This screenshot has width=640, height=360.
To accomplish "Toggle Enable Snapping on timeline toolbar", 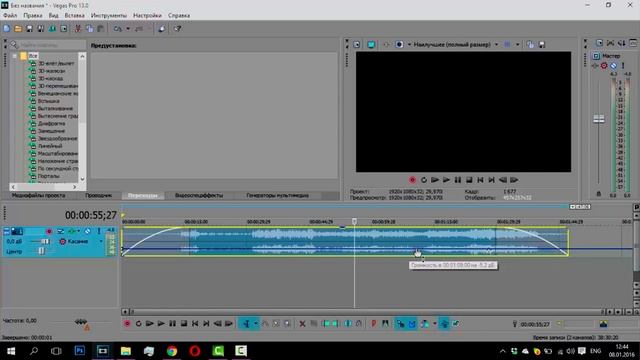I will tap(400, 324).
